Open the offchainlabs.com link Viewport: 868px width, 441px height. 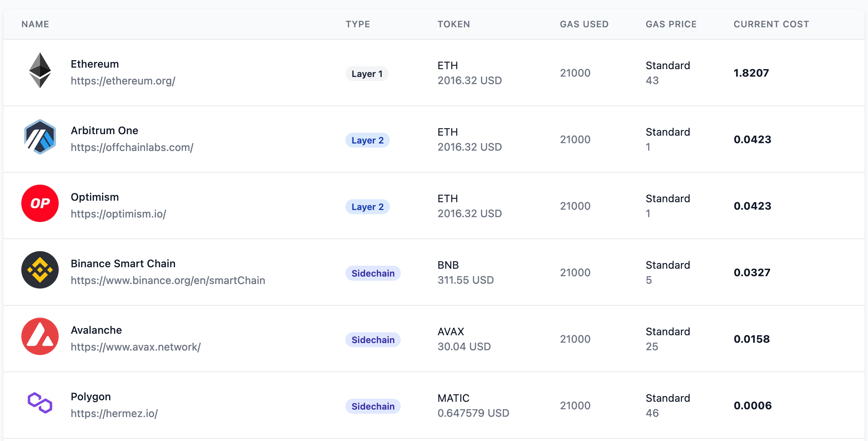[132, 147]
